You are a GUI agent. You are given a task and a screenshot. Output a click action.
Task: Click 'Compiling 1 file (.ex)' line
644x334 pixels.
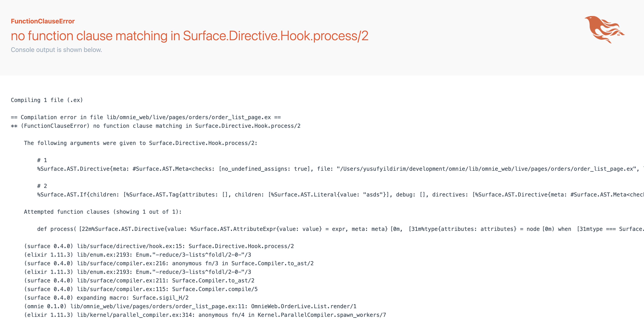click(47, 100)
